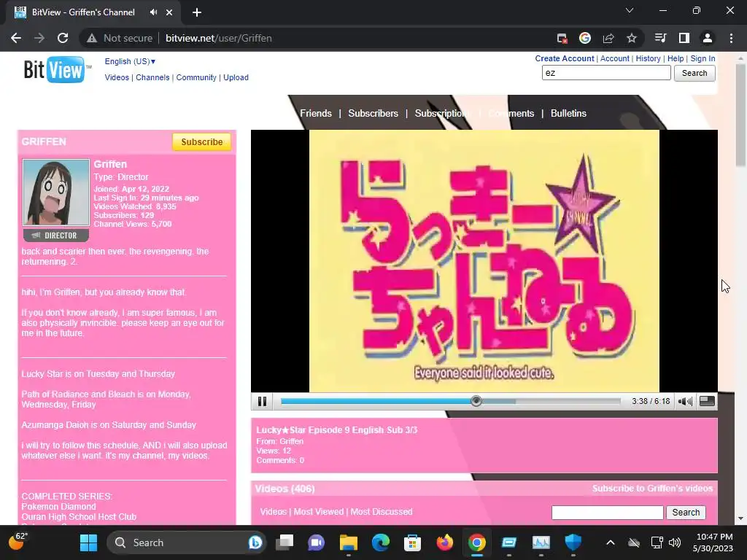
Task: Click the Sign In link
Action: point(703,58)
